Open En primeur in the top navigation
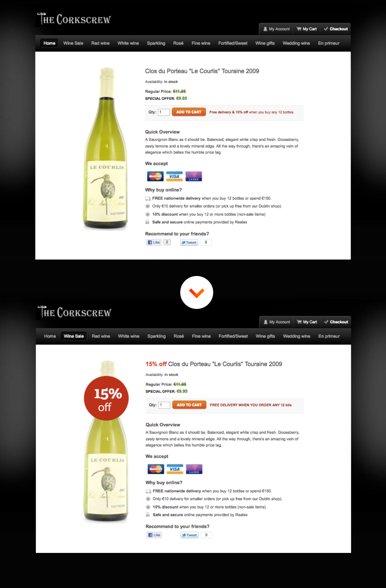This screenshot has height=588, width=386. [x=329, y=43]
